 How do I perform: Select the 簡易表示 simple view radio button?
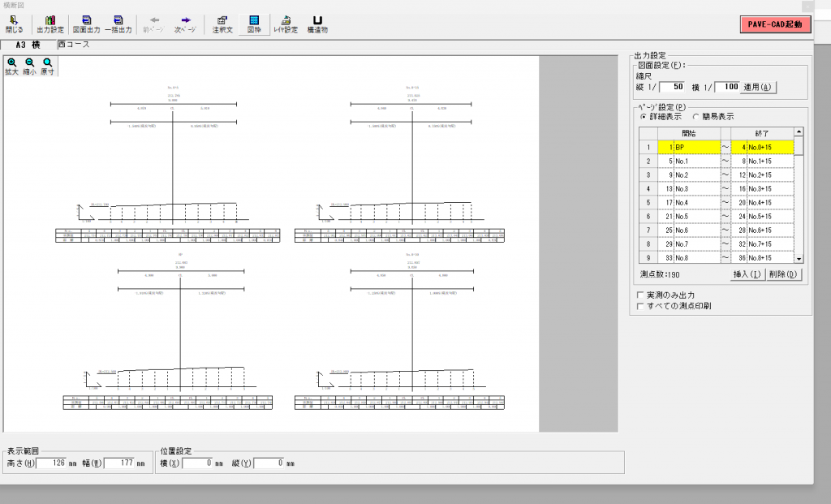point(695,117)
